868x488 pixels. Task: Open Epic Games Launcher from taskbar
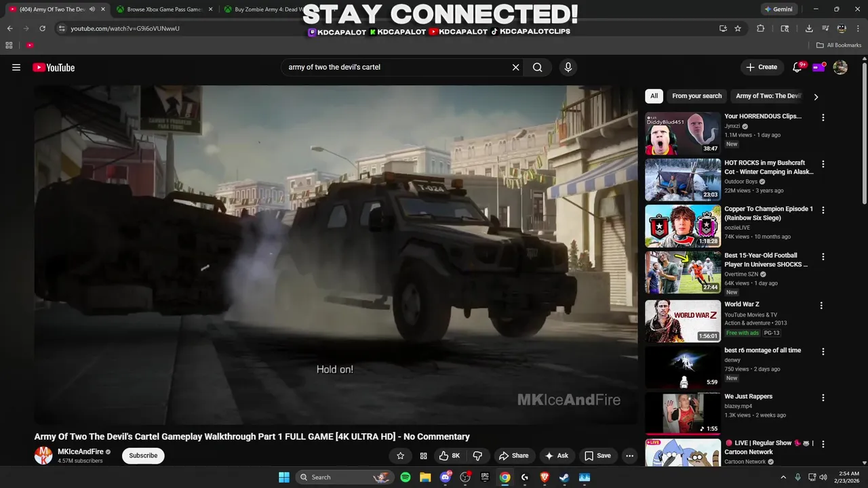485,477
